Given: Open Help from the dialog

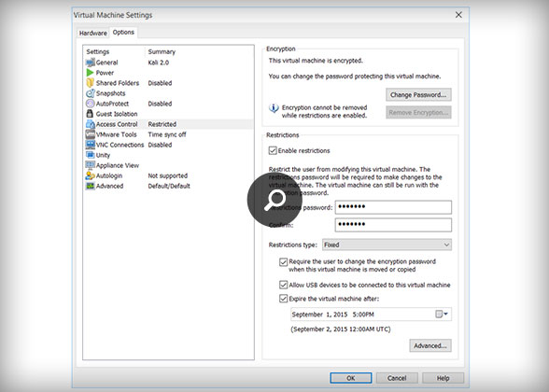Looking at the screenshot, I should tap(443, 378).
